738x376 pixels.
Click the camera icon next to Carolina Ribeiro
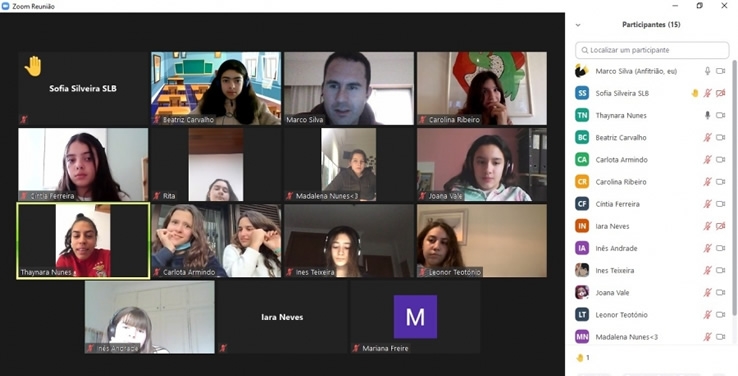coord(721,182)
